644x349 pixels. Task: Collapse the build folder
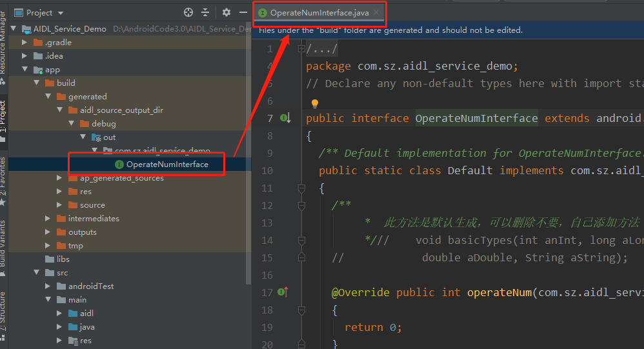(37, 83)
